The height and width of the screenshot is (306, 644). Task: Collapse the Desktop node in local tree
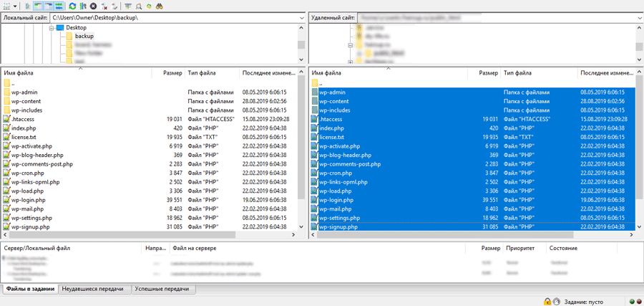pyautogui.click(x=52, y=28)
